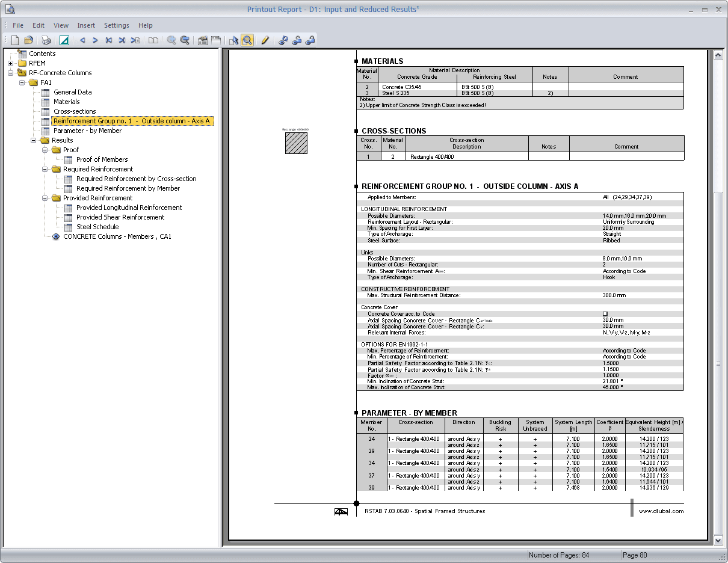
Task: Zoom in with the magnifier plus icon
Action: coord(171,40)
